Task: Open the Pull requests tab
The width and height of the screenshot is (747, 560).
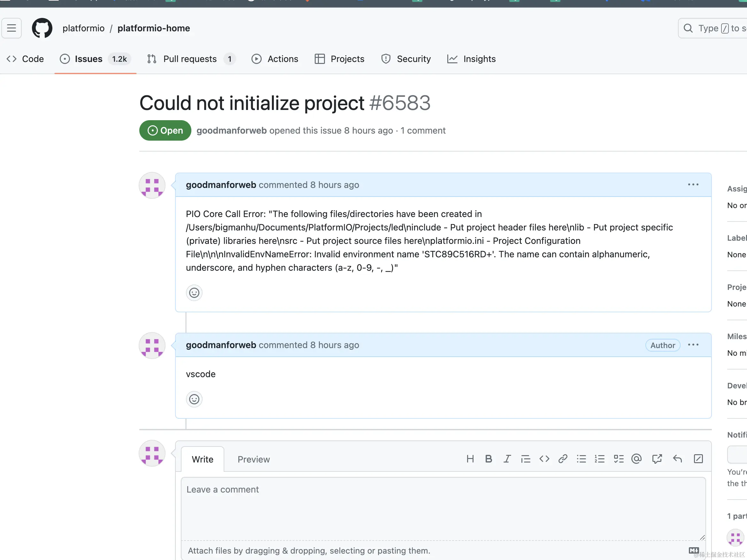Action: pos(190,59)
